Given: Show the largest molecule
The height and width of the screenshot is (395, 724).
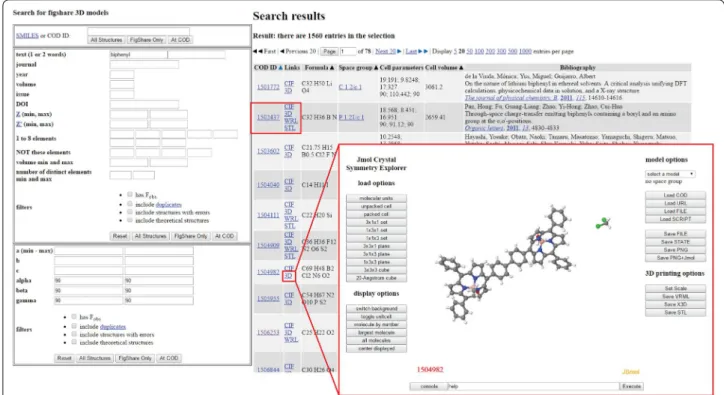Looking at the screenshot, I should coord(376,333).
